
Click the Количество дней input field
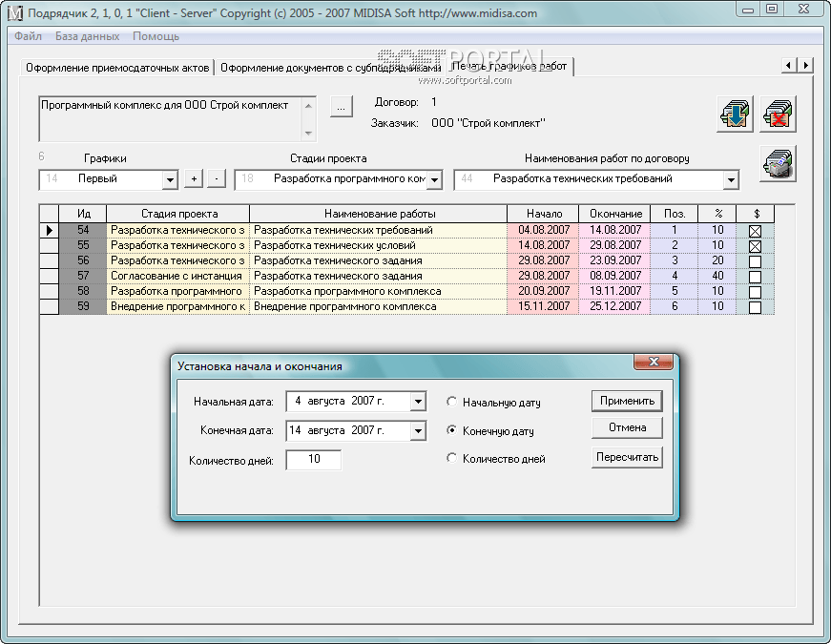314,460
